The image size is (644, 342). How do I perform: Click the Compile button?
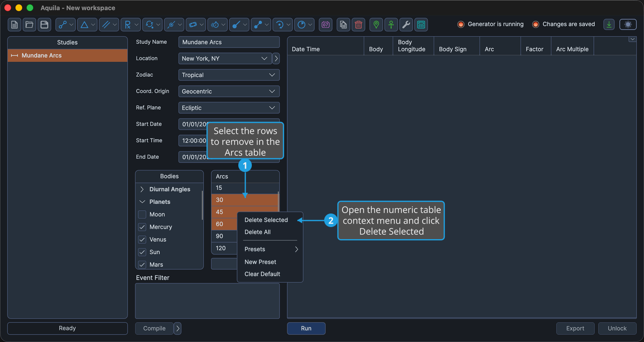pyautogui.click(x=154, y=328)
